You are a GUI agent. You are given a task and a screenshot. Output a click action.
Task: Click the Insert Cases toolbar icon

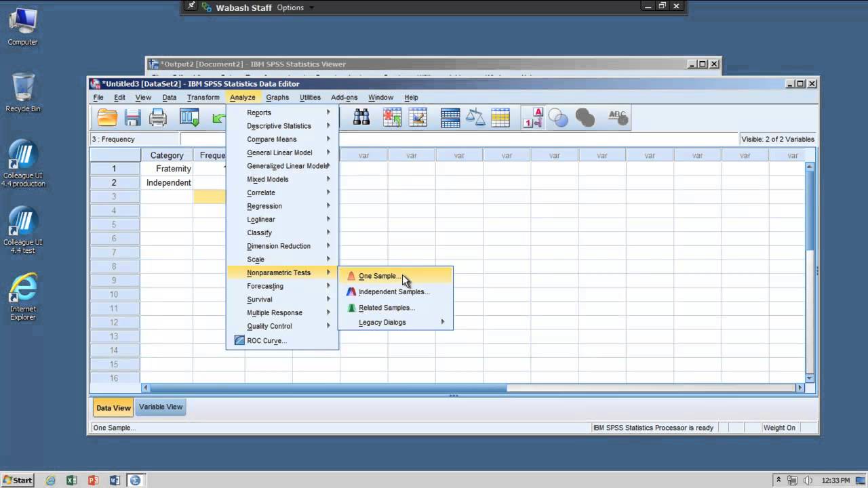click(393, 117)
